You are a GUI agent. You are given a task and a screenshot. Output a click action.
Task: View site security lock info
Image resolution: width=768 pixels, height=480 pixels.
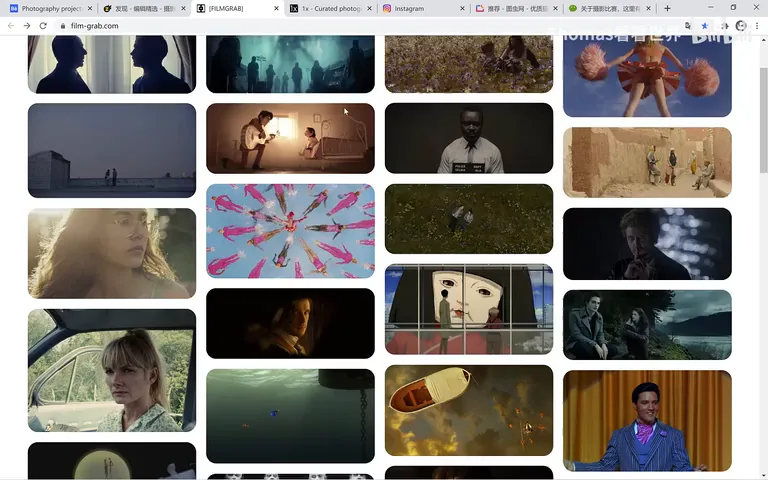tap(63, 26)
